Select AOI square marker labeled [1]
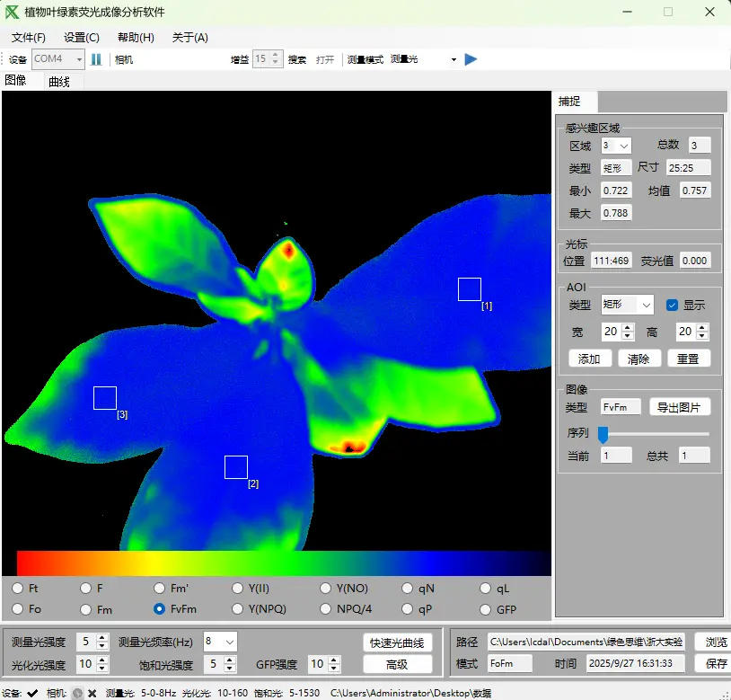The height and width of the screenshot is (700, 731). click(x=470, y=289)
